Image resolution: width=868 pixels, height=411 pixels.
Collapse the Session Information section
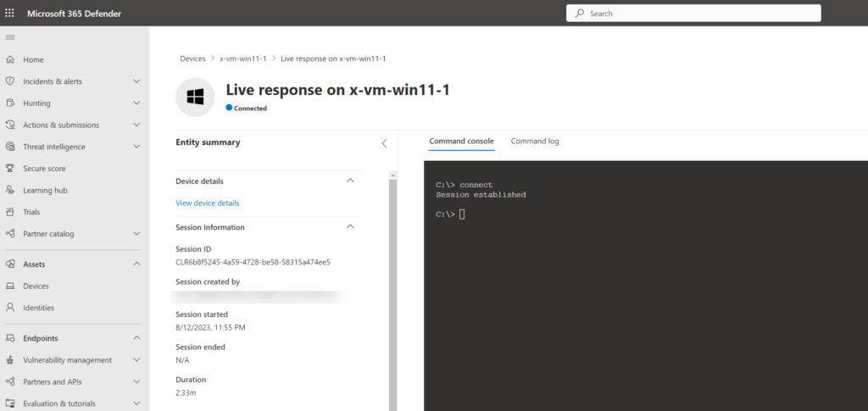click(x=350, y=227)
